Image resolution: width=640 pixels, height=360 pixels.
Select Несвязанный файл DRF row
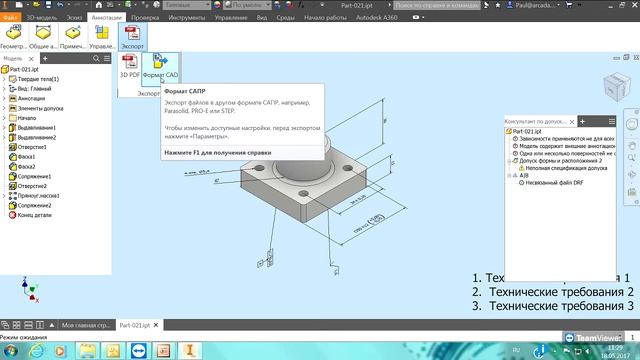(551, 183)
